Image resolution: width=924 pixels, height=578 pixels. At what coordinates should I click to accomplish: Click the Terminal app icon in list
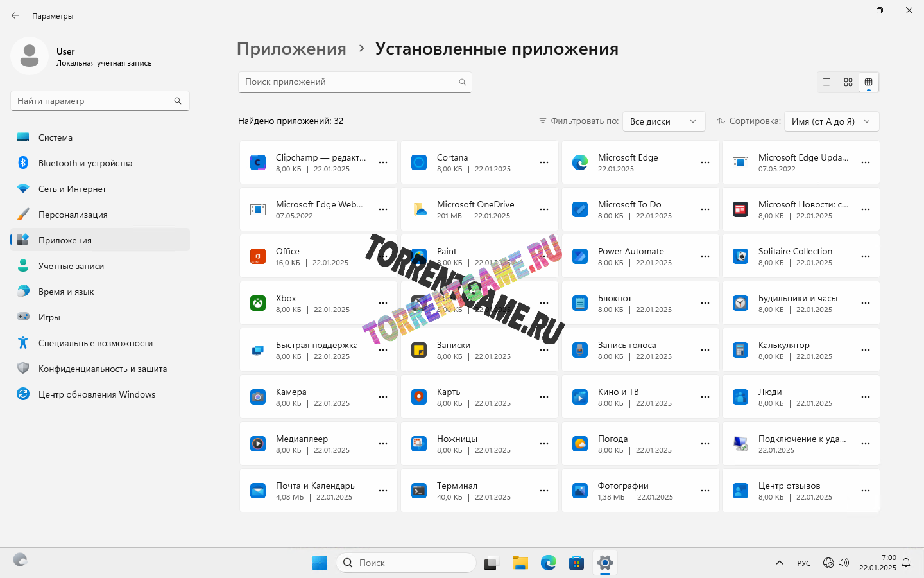419,491
